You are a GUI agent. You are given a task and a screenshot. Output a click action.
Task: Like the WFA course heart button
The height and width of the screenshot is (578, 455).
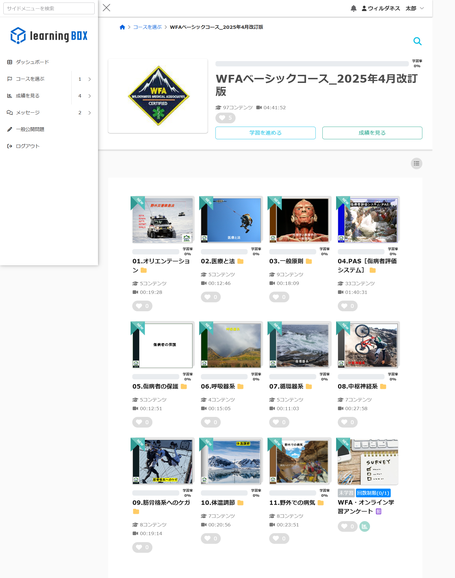pyautogui.click(x=225, y=118)
